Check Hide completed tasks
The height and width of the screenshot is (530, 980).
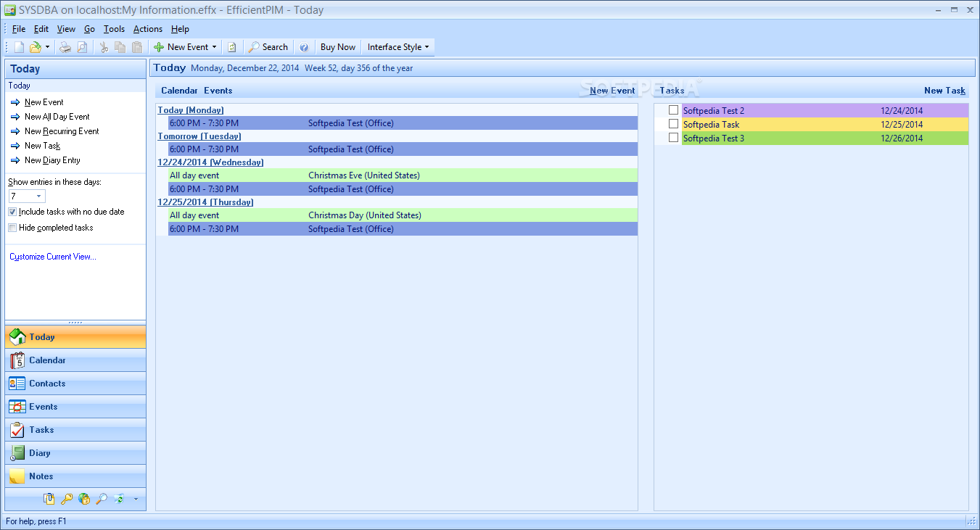coord(12,228)
